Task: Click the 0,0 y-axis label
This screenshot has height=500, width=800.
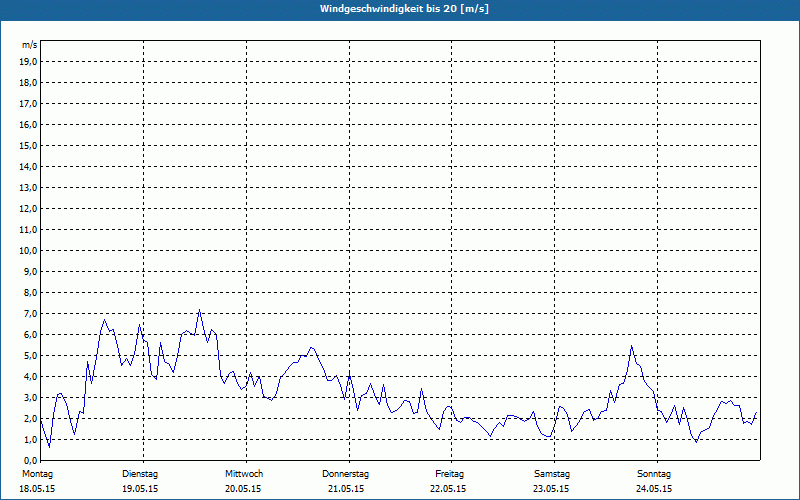Action: coord(30,460)
